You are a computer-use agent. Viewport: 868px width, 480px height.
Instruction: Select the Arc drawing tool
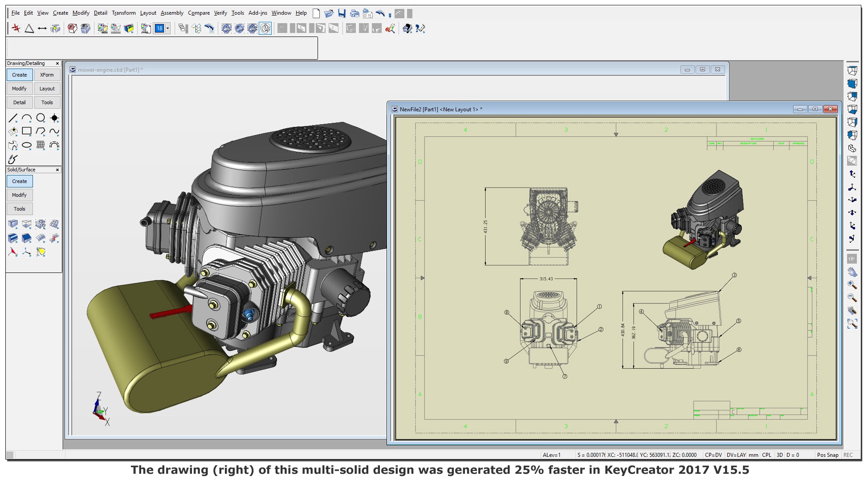pyautogui.click(x=27, y=118)
